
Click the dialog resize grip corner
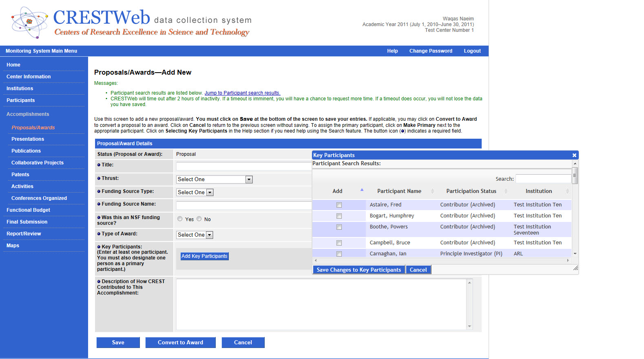(x=575, y=268)
